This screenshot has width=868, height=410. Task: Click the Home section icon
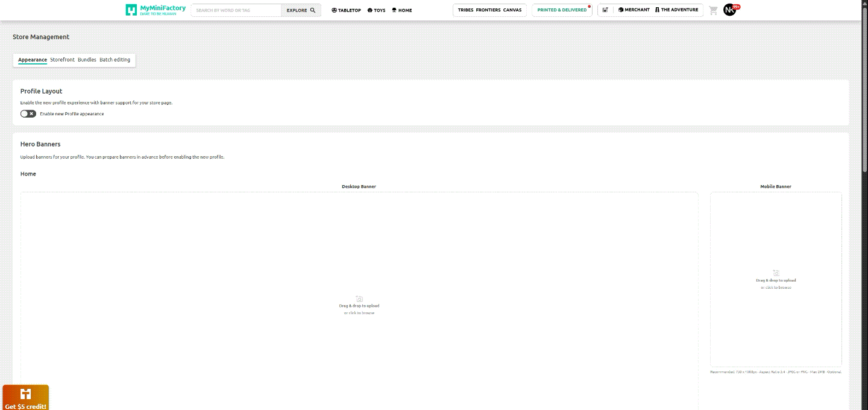point(401,10)
